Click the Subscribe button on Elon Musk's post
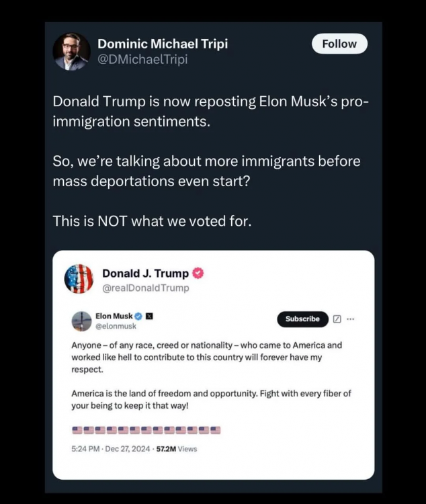This screenshot has height=504, width=426. (x=302, y=319)
